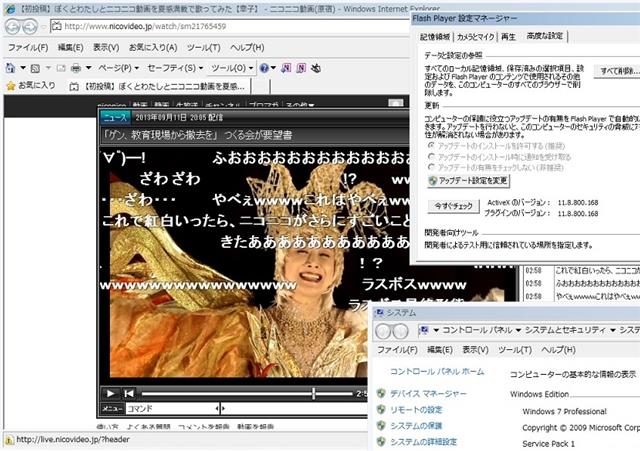
Task: Click news headline 「ゲン、教育現場から撤去を」
Action: point(196,135)
